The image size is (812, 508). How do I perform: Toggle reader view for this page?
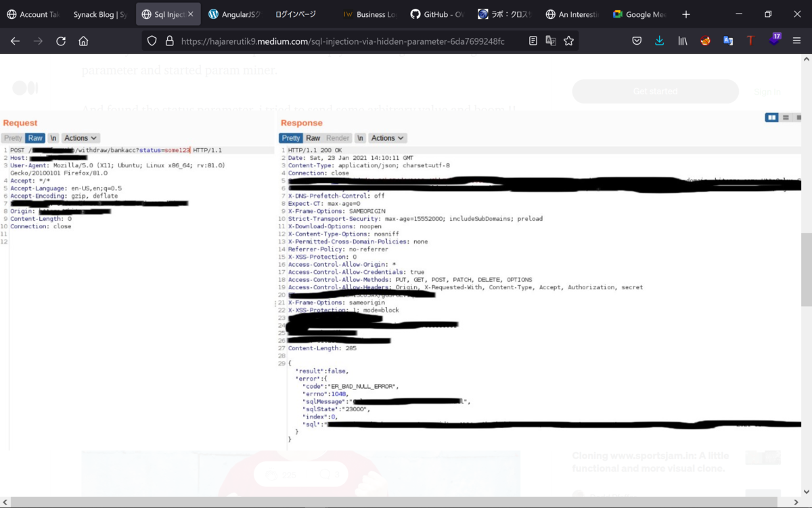pyautogui.click(x=533, y=41)
